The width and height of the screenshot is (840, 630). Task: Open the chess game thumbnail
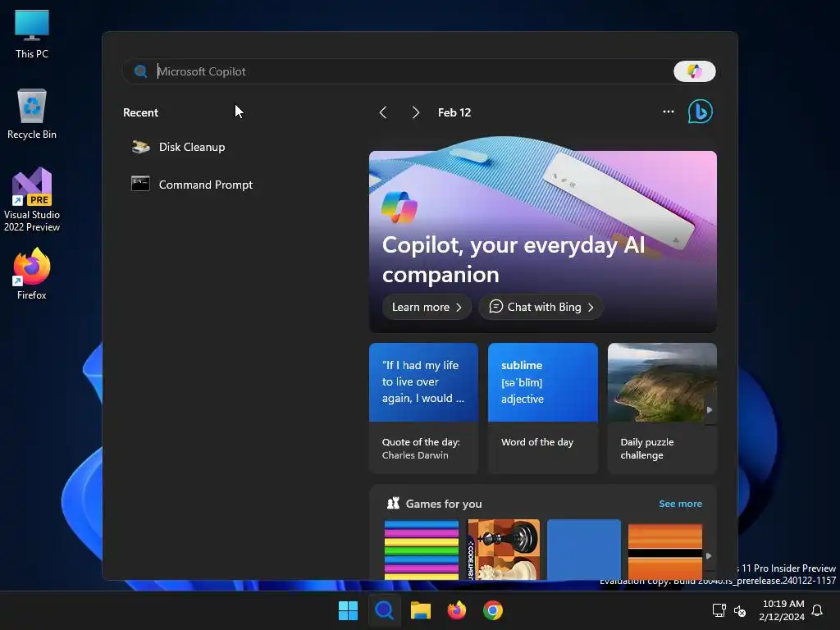pos(504,550)
